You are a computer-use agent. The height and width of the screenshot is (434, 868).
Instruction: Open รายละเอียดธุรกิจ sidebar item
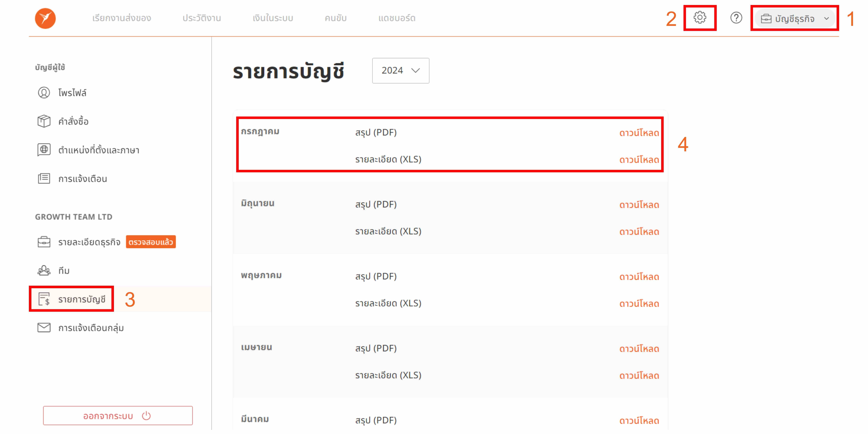pyautogui.click(x=89, y=242)
